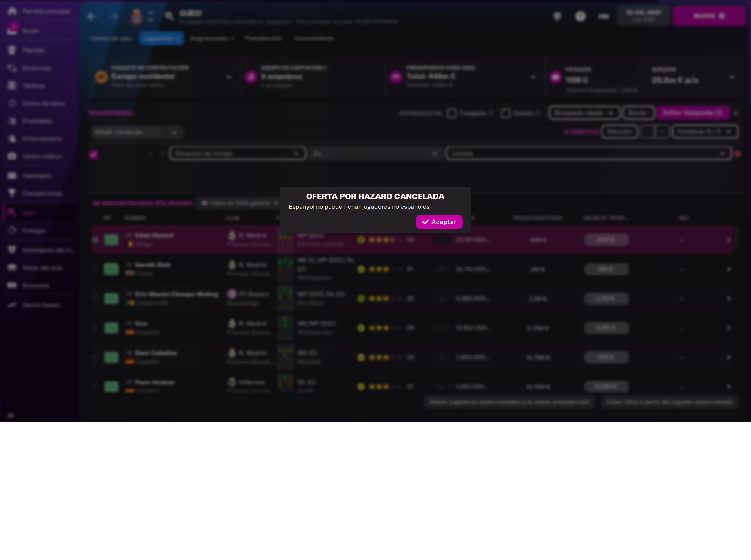This screenshot has height=560, width=751.
Task: Click the 'OFERTA POR HAZARD CANCELADA' dialog title
Action: (375, 196)
